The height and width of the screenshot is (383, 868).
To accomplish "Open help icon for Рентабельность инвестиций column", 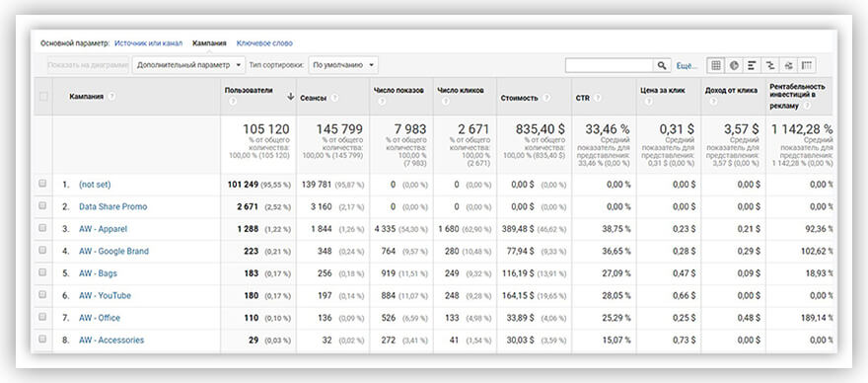I will [x=806, y=106].
